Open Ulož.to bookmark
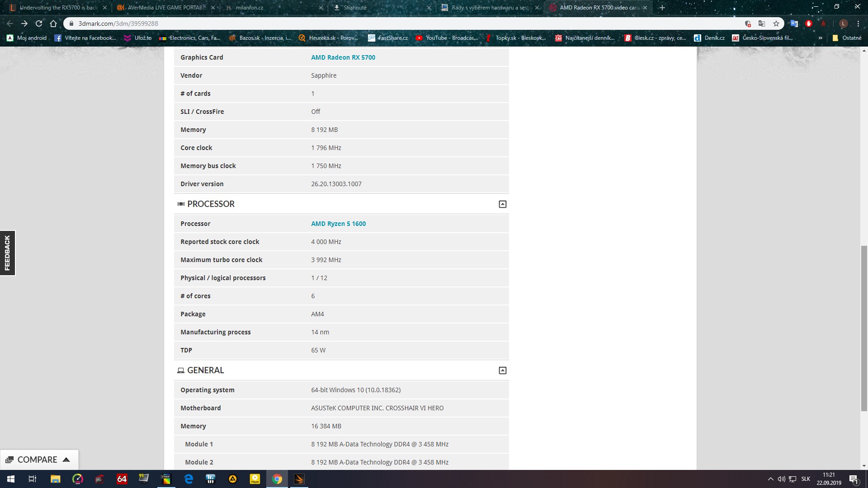The image size is (868, 488). (x=138, y=38)
